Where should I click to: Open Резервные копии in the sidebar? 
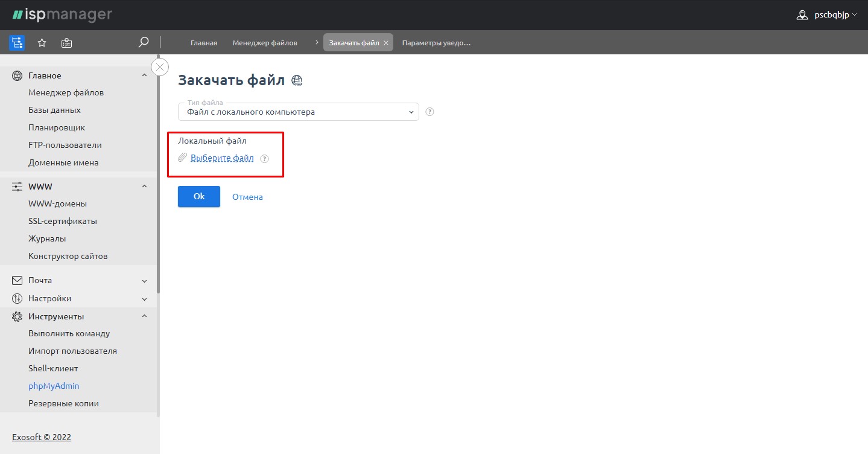[63, 403]
